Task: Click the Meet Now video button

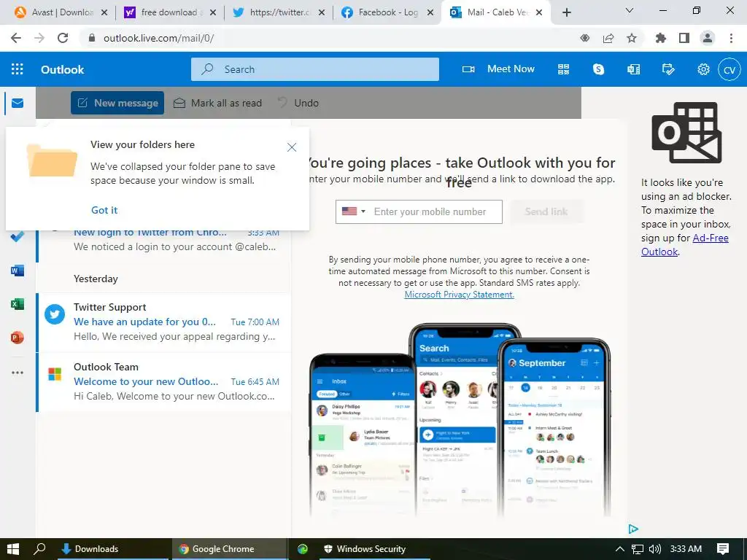Action: pos(498,69)
